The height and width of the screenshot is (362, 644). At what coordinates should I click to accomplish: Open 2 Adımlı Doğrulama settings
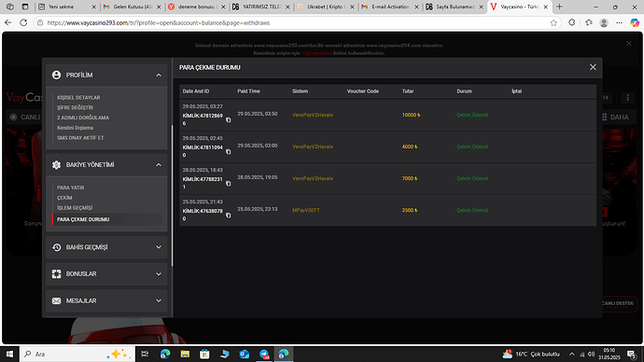pyautogui.click(x=83, y=118)
